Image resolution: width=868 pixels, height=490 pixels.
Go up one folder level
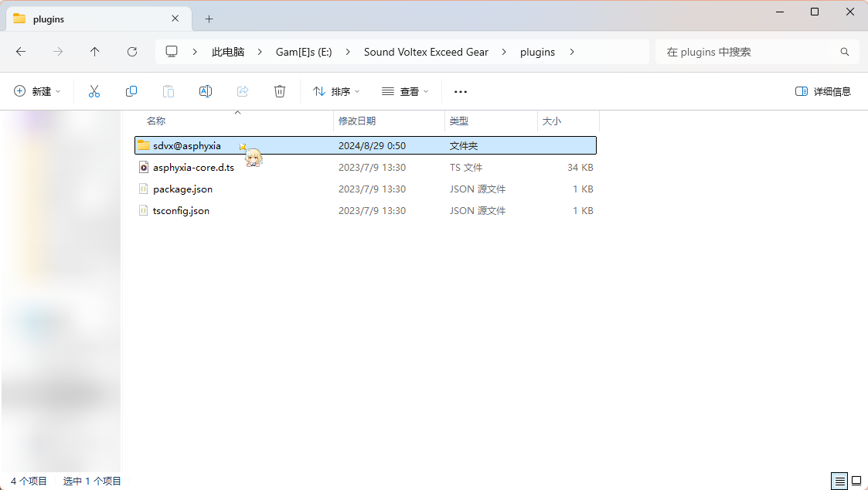click(x=95, y=52)
